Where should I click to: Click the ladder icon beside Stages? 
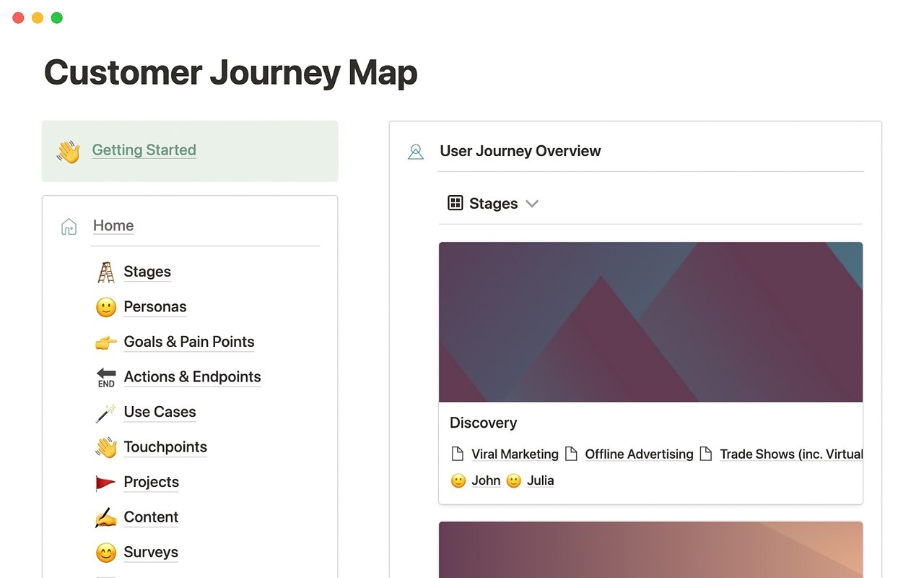click(x=106, y=272)
